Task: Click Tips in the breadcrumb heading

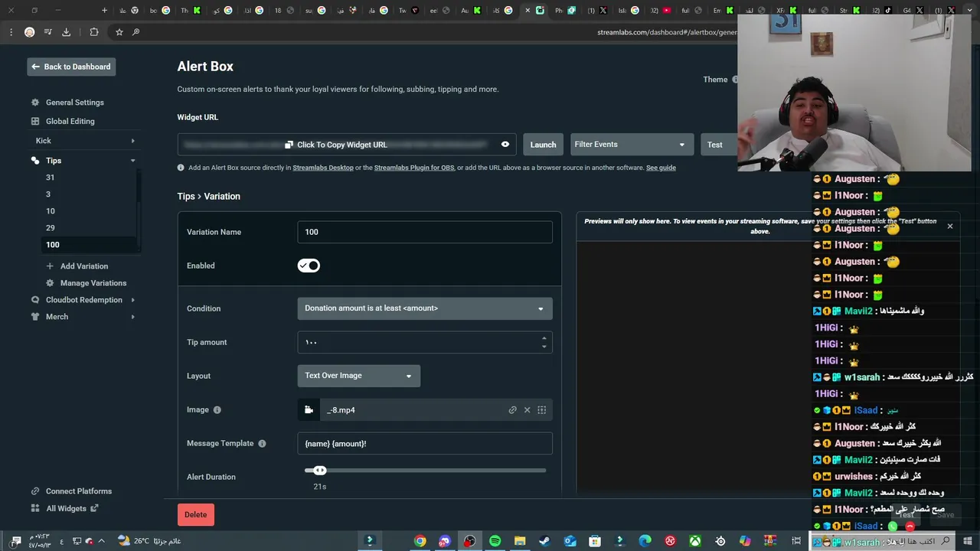Action: click(186, 197)
